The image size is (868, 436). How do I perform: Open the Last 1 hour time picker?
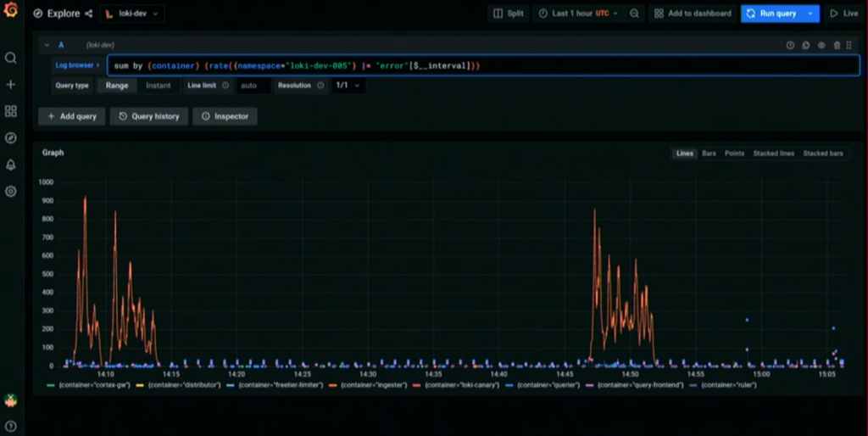pos(578,14)
